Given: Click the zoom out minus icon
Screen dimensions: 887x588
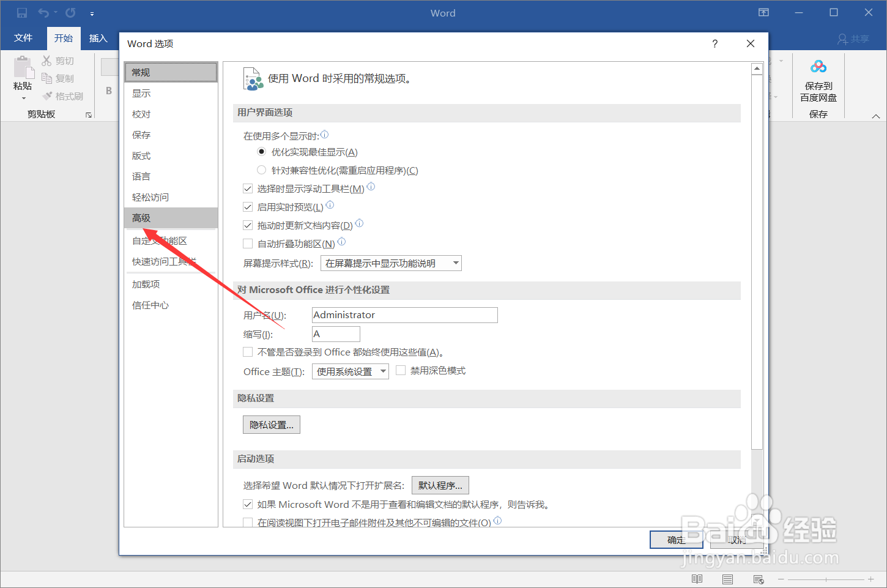Looking at the screenshot, I should [x=781, y=579].
